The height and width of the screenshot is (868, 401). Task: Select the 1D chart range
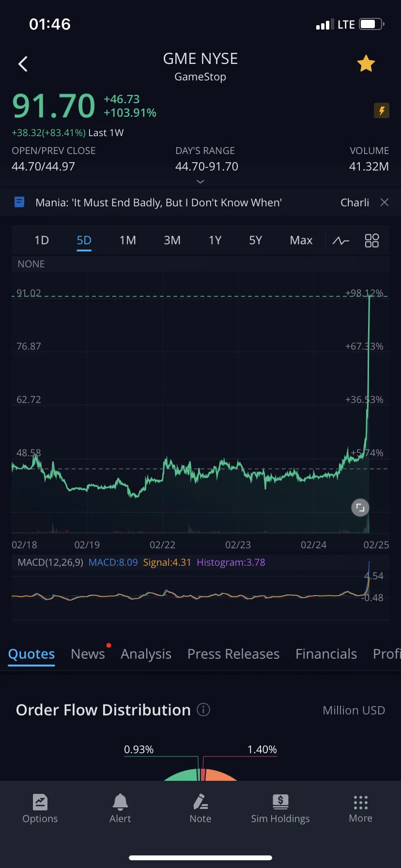pyautogui.click(x=42, y=240)
